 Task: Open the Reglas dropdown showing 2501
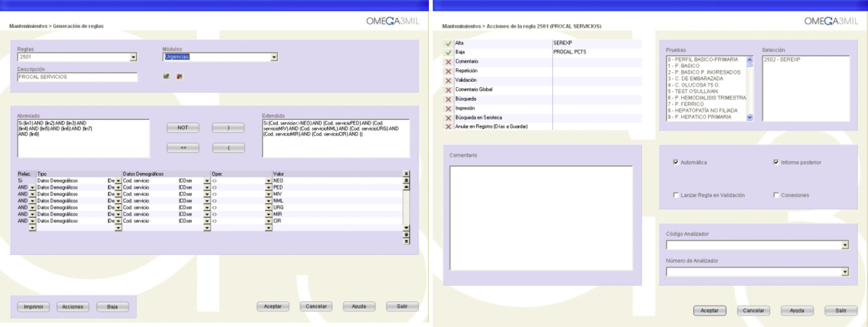tap(134, 57)
